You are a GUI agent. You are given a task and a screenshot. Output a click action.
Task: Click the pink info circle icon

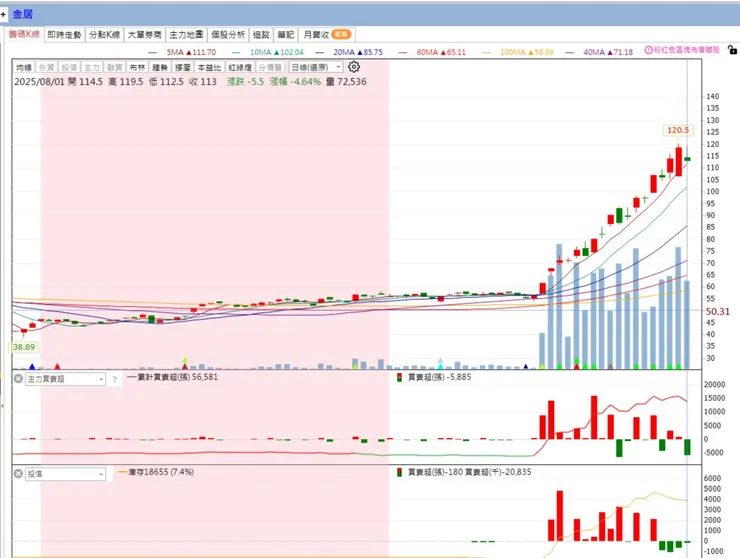tap(648, 50)
